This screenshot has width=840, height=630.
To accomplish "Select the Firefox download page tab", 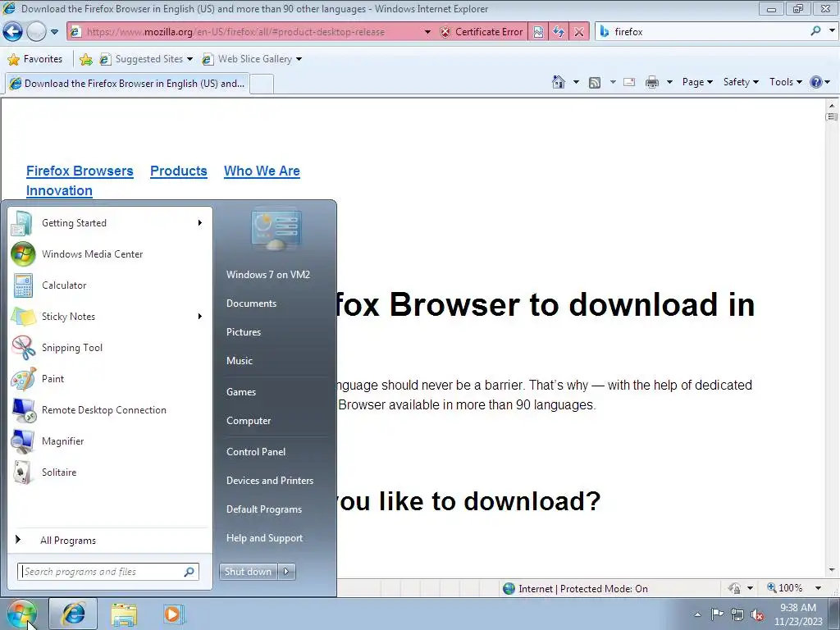I will 127,84.
